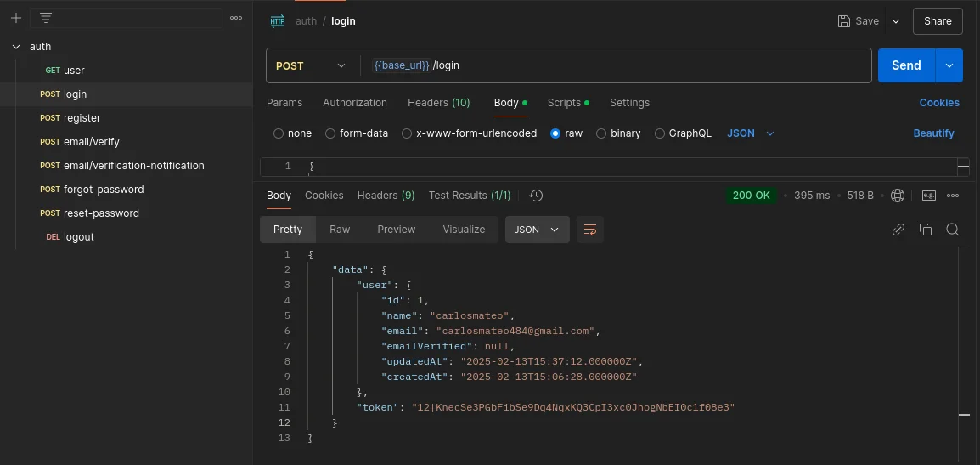Open the Send options arrow

click(x=949, y=65)
